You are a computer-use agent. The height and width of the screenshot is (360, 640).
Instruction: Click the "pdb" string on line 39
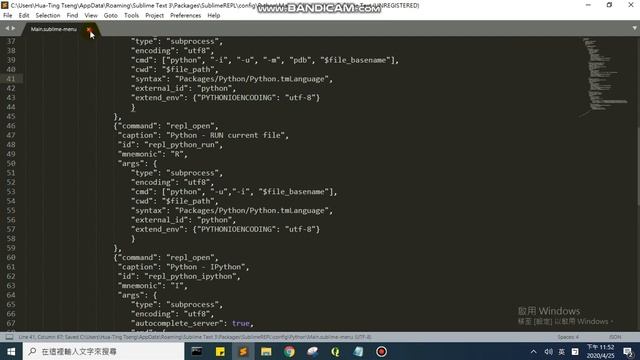[x=300, y=60]
